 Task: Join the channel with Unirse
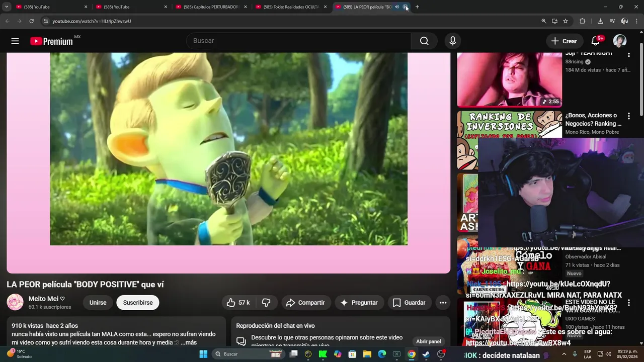[x=98, y=303]
